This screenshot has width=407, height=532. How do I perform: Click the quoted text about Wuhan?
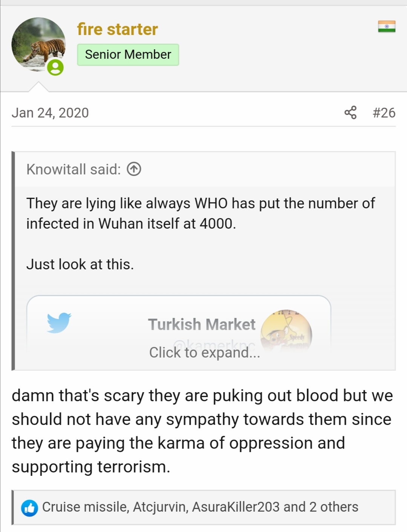point(200,213)
